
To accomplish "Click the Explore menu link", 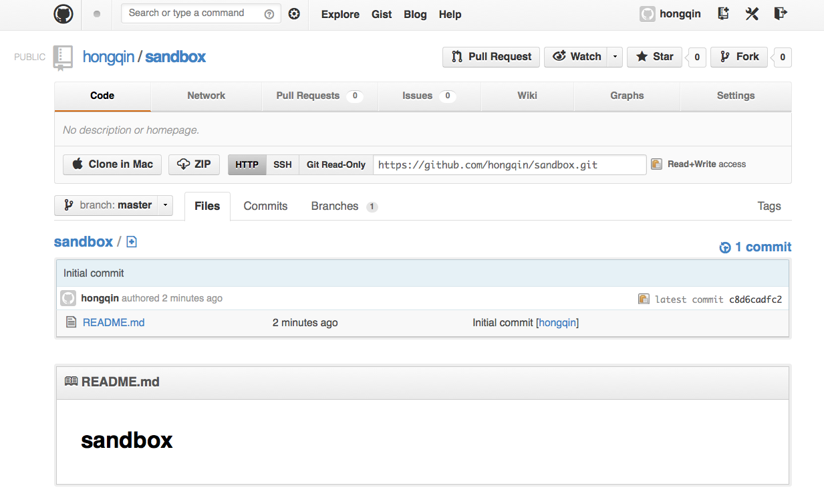I will 340,14.
